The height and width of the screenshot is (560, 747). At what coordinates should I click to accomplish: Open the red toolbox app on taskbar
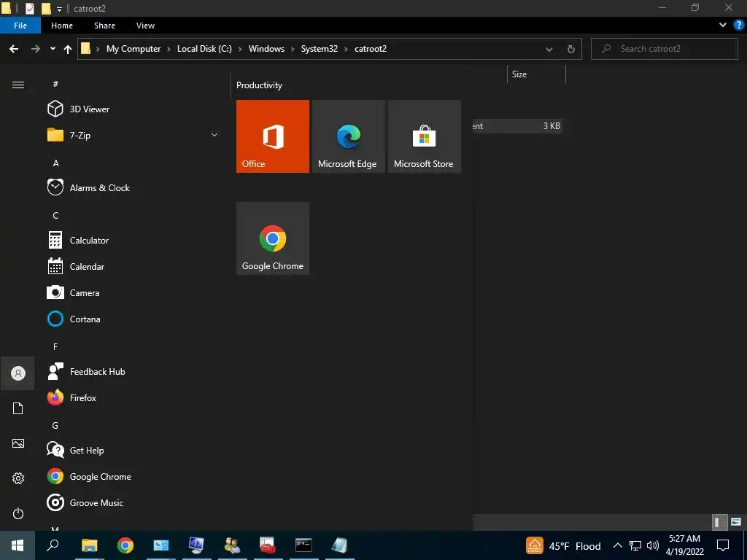point(268,545)
